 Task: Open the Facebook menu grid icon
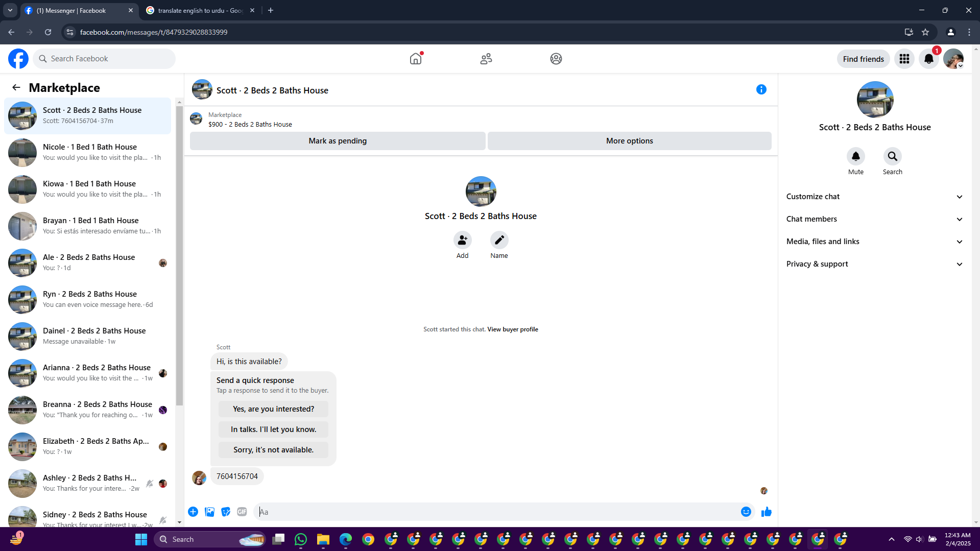click(x=904, y=59)
